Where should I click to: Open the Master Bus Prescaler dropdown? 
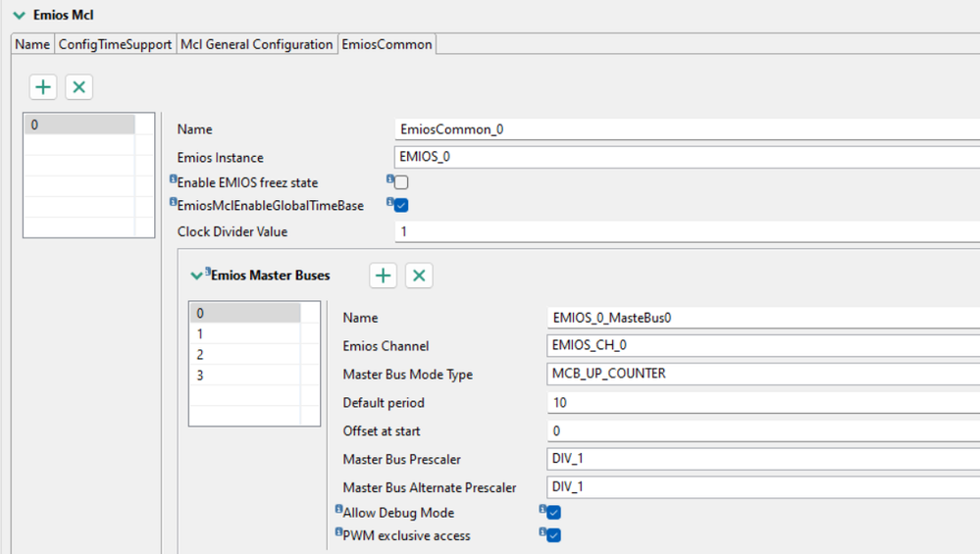click(763, 459)
